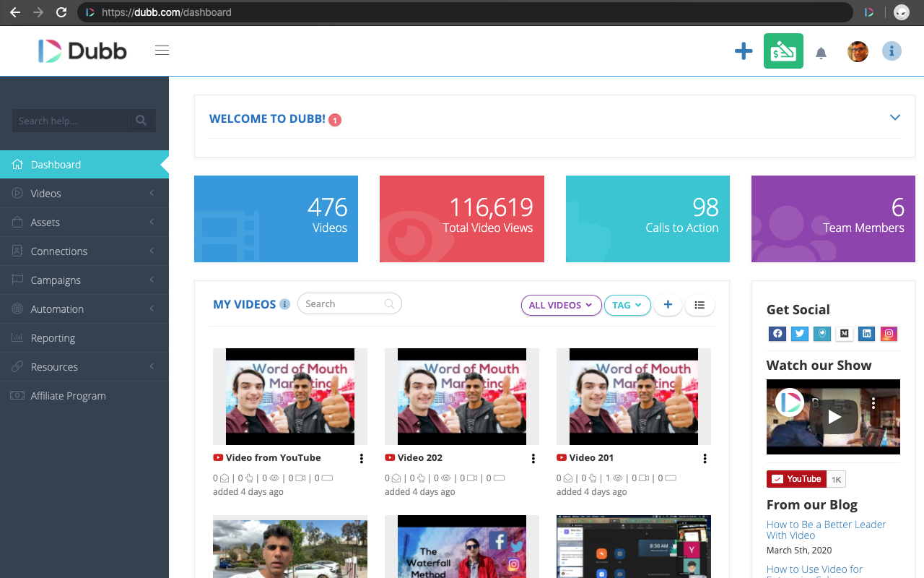This screenshot has height=578, width=924.
Task: Click browser back arrow
Action: pyautogui.click(x=15, y=12)
